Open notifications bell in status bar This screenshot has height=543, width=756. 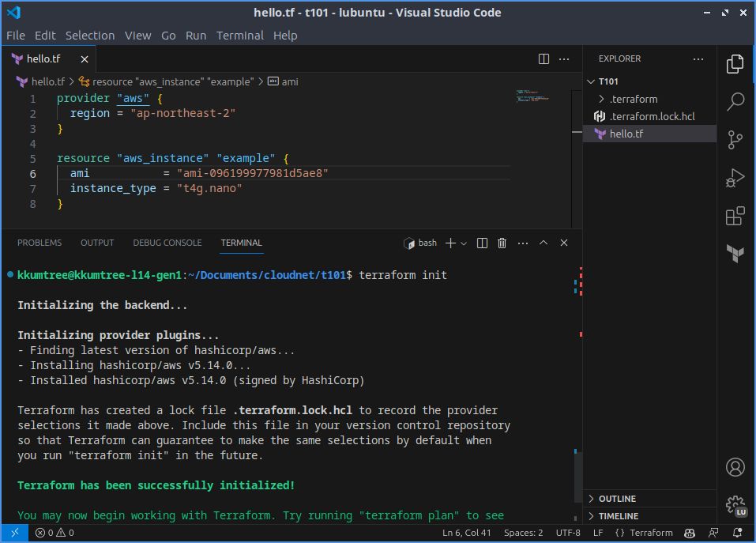coord(737,533)
